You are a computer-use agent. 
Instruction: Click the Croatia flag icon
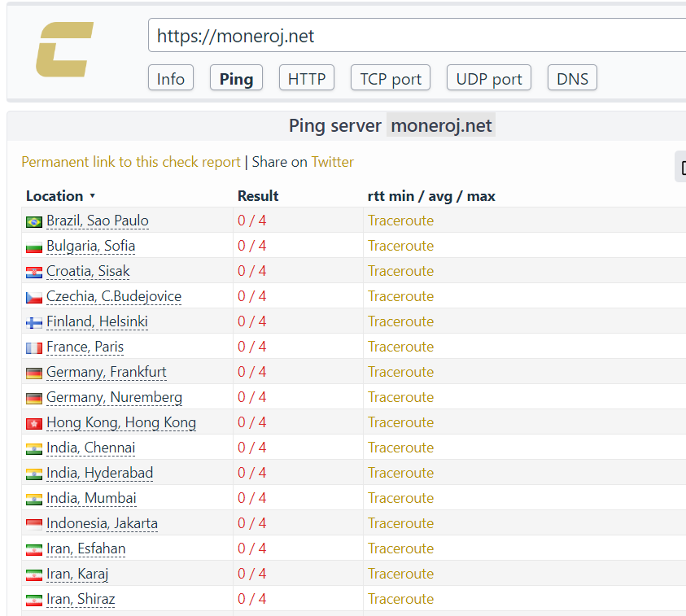tap(34, 272)
